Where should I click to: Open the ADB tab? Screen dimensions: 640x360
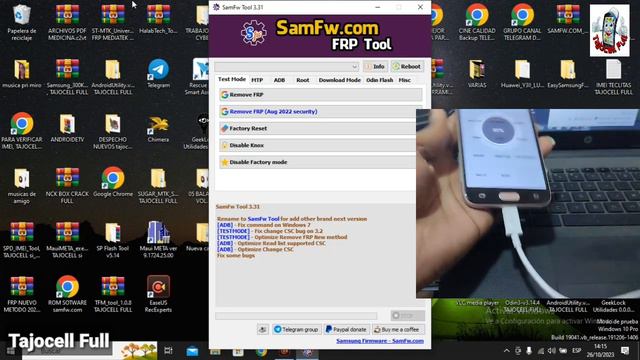tap(279, 80)
